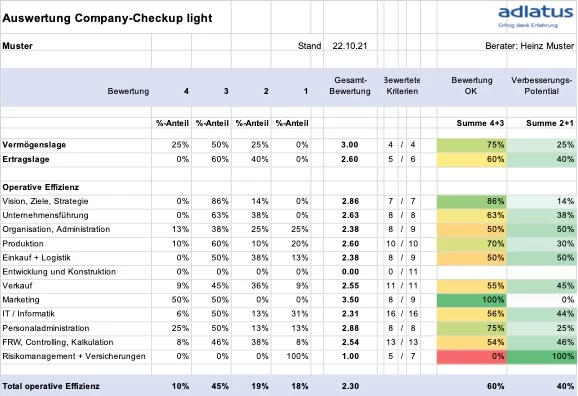Select the 'Organisation, Administration' row label
This screenshot has height=396, width=578.
(x=56, y=229)
